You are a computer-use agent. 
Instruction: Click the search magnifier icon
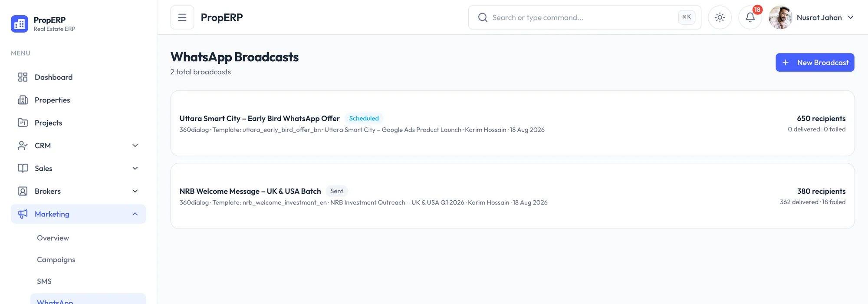(x=483, y=17)
